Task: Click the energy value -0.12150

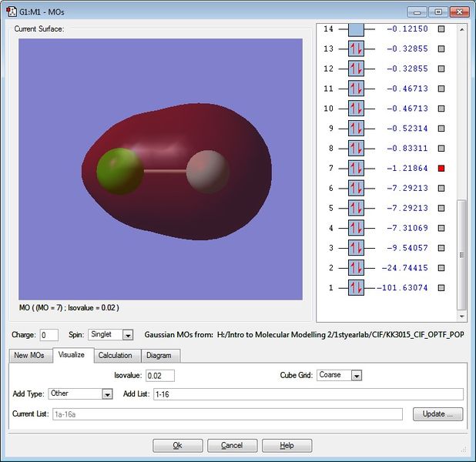Action: coord(407,28)
